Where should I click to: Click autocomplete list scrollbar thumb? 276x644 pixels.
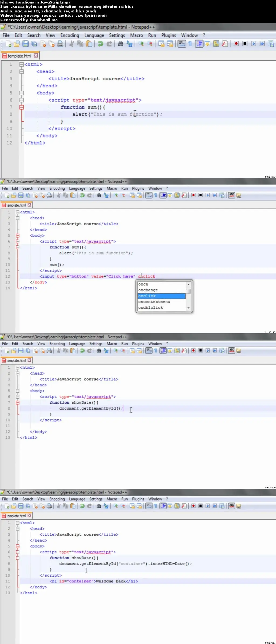188,291
